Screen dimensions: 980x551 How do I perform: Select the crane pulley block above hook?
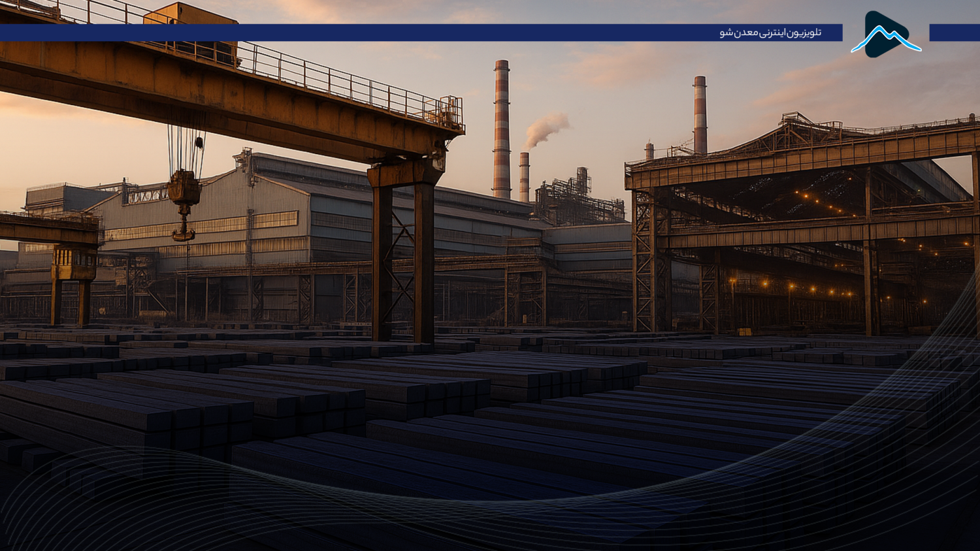[184, 187]
